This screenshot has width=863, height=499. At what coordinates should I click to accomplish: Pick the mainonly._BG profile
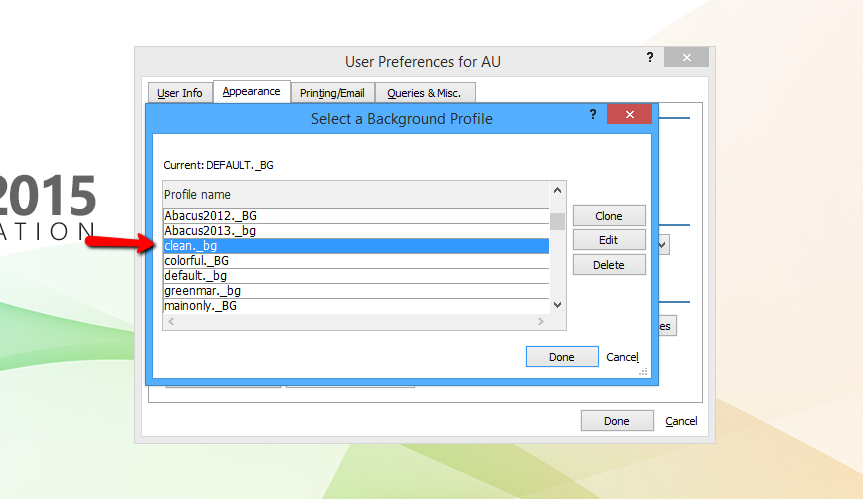[x=356, y=305]
